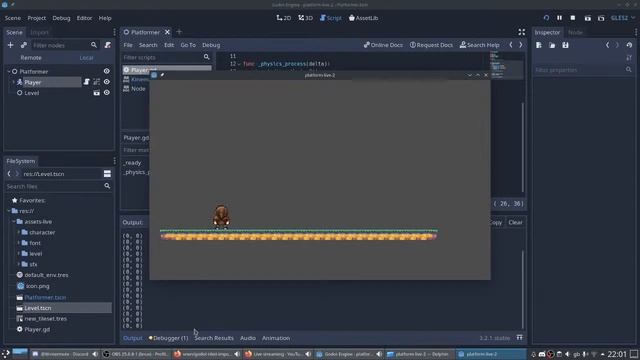
Task: Open the GLES2 renderer dropdown
Action: coord(623,18)
